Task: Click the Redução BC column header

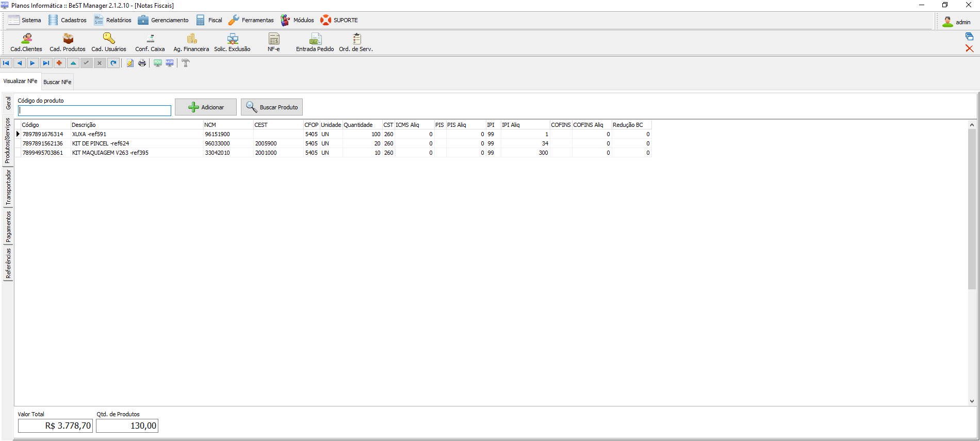Action: [631, 125]
